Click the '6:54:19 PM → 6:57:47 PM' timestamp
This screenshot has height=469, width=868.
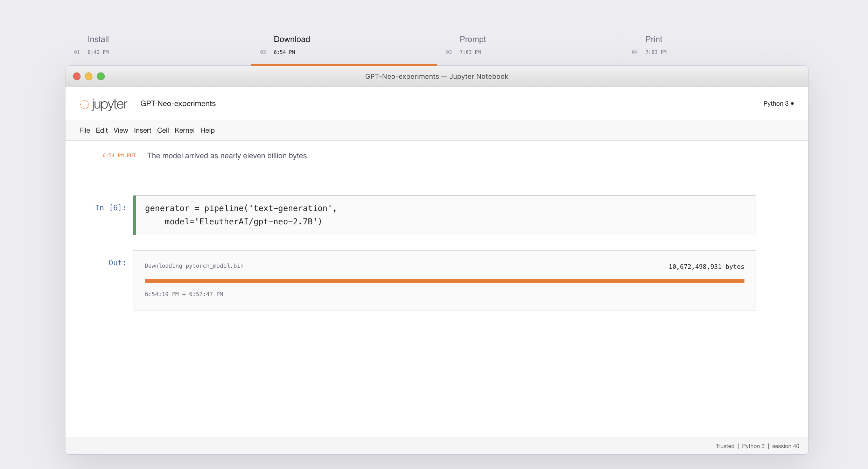point(184,294)
